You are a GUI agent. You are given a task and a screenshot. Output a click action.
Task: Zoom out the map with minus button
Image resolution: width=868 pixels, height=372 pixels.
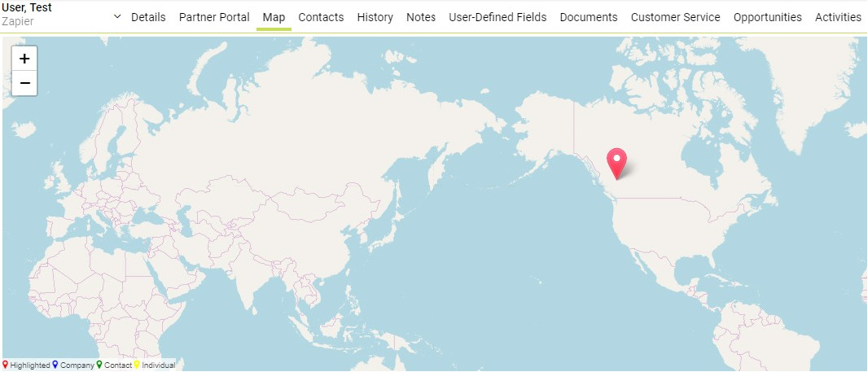[24, 84]
